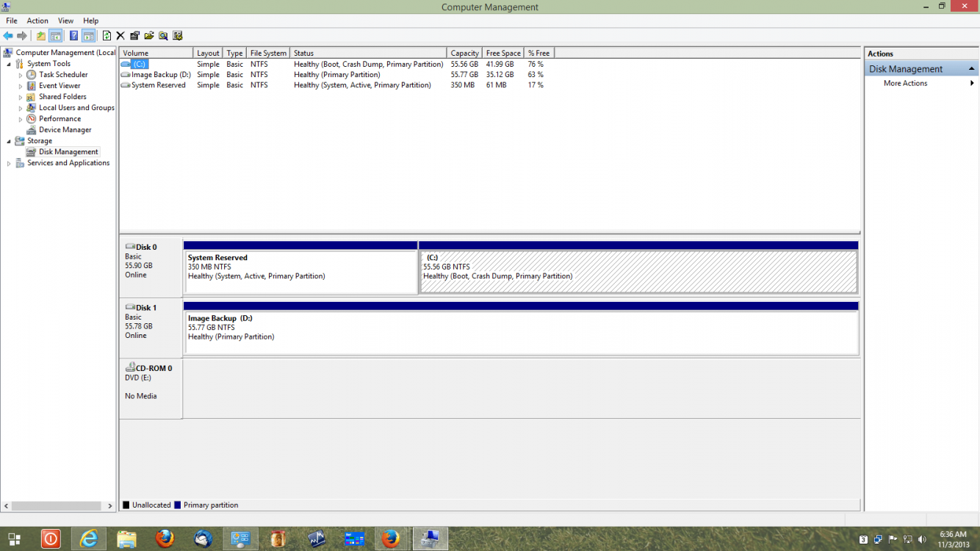Expand More Actions submenu arrow
The image size is (980, 551).
972,84
